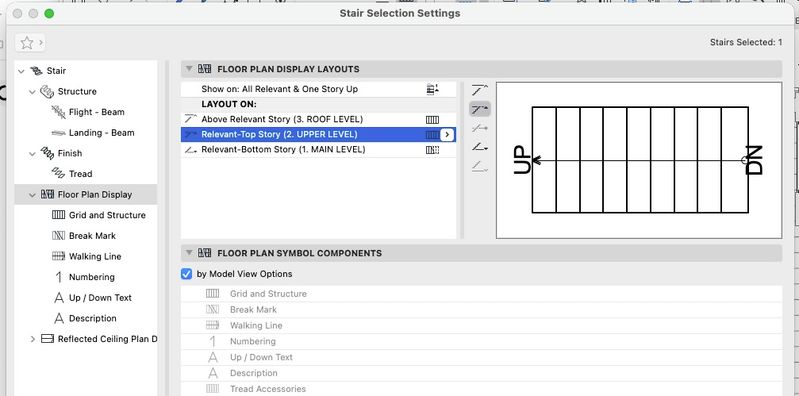Click Description component row

coord(482,373)
